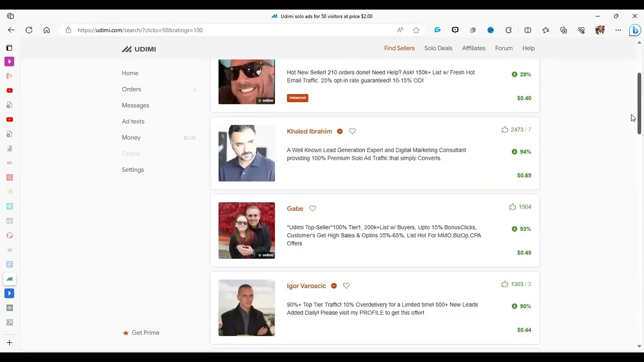Open Messages in sidebar
This screenshot has height=362, width=644.
click(x=135, y=106)
